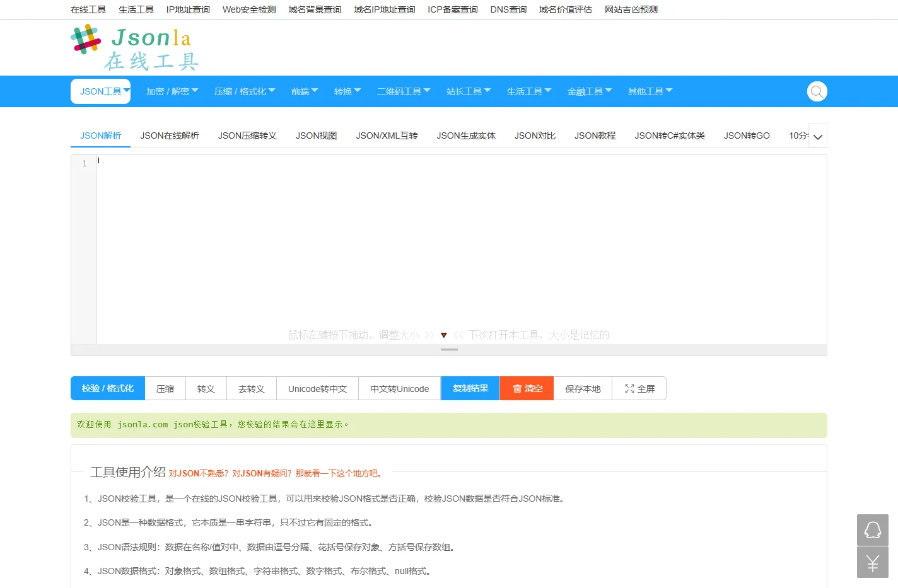The height and width of the screenshot is (588, 898).
Task: Open the search magnifier icon
Action: pyautogui.click(x=817, y=91)
